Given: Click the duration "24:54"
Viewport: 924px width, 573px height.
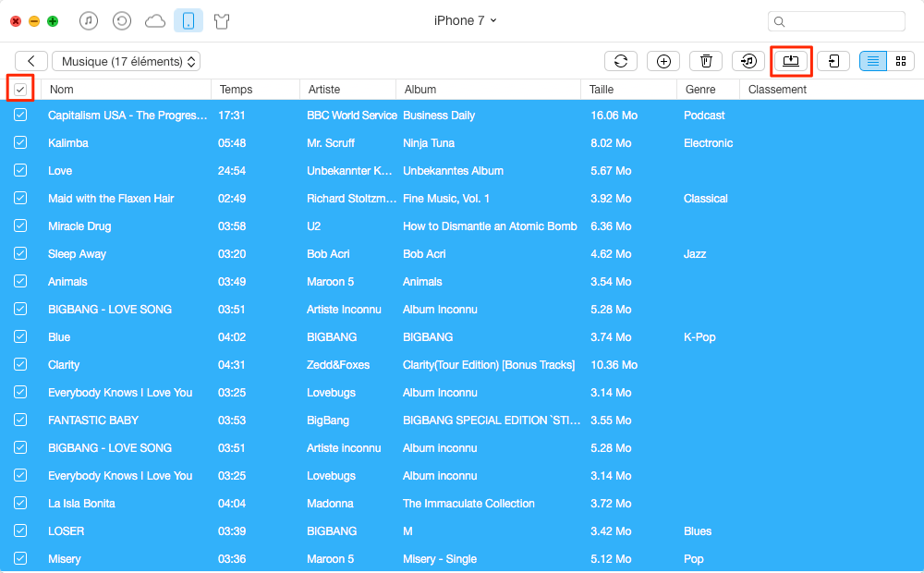Looking at the screenshot, I should pyautogui.click(x=232, y=171).
